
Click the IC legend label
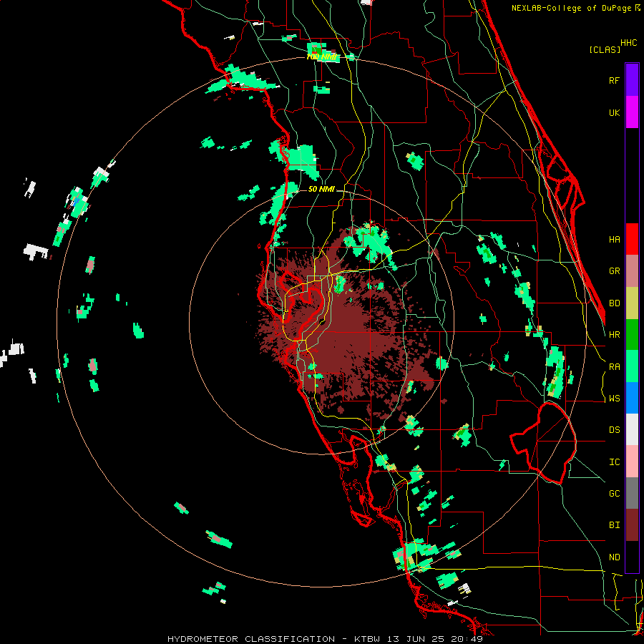614,462
